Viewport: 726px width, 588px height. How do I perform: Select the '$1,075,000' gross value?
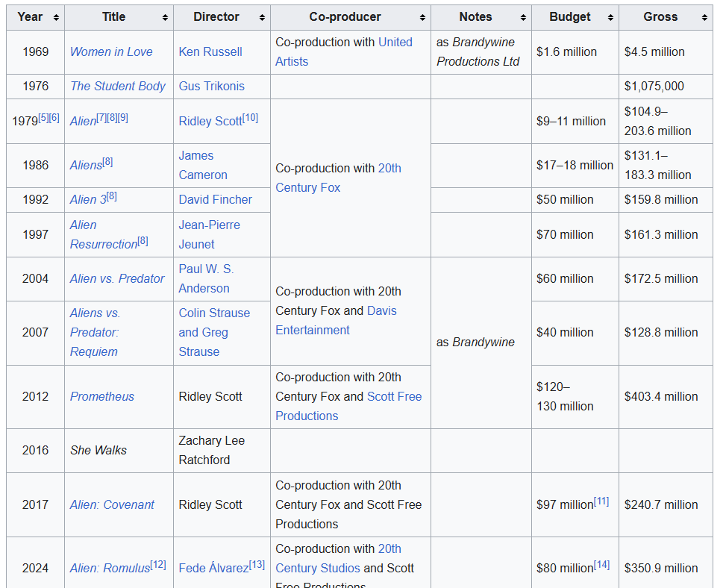point(654,86)
